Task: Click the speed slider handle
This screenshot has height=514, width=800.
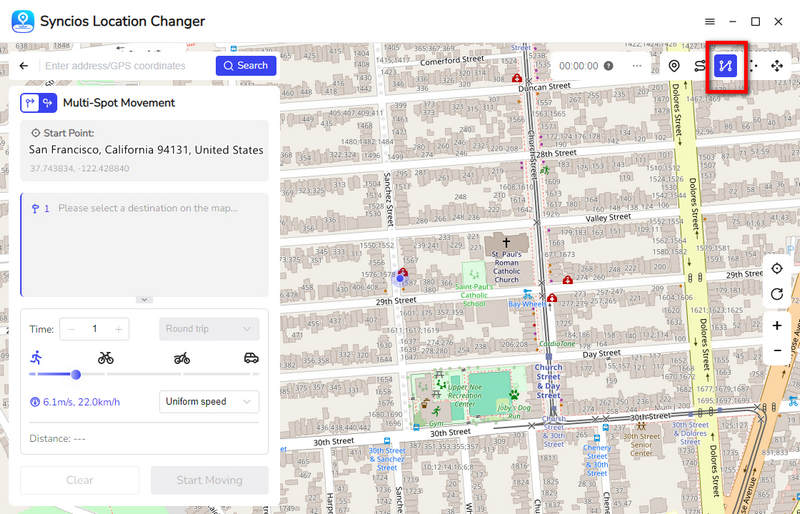Action: pos(75,375)
